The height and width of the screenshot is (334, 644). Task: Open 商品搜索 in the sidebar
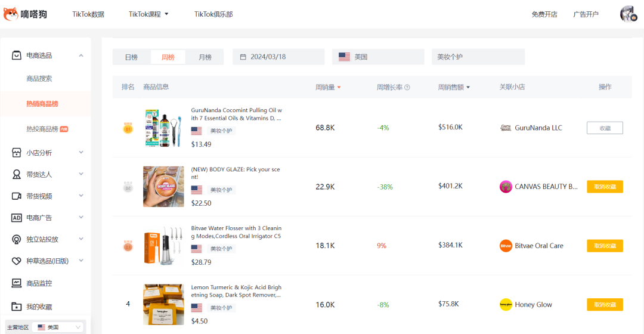pos(39,79)
